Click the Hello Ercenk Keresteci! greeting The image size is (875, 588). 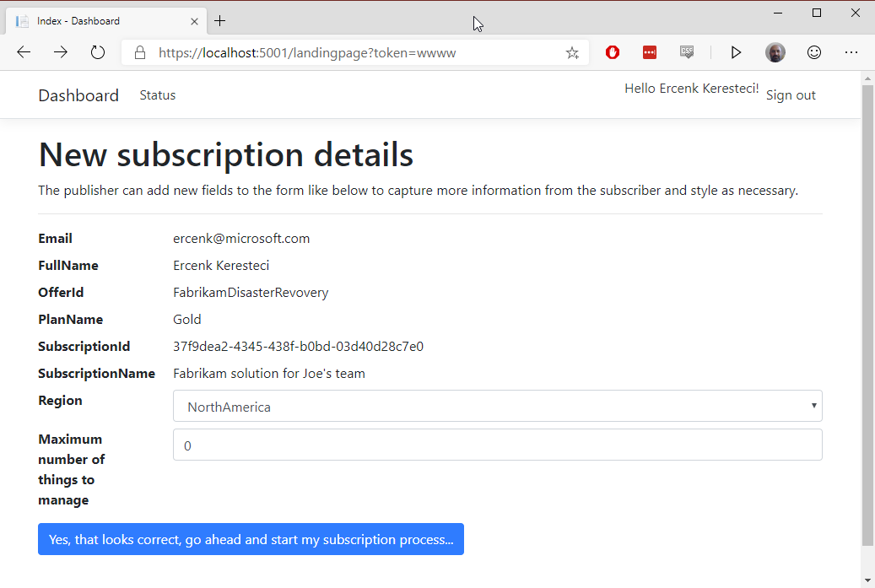pos(691,89)
